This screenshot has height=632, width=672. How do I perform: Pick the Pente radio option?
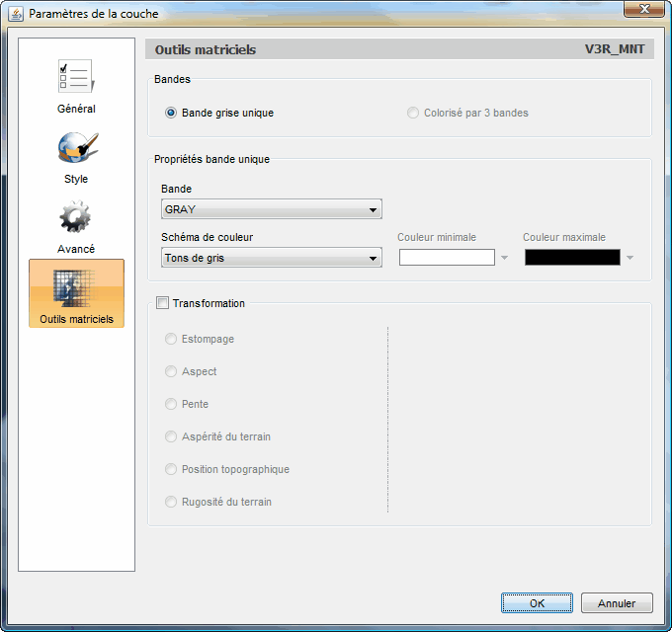[171, 404]
